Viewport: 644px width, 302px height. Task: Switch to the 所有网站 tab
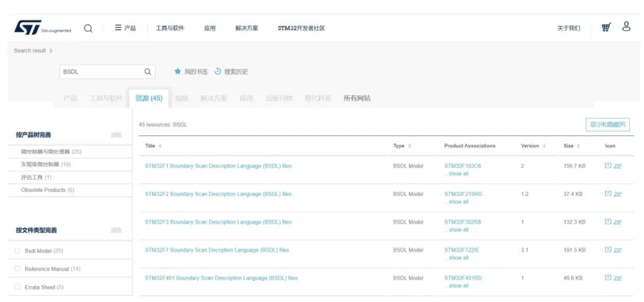[357, 98]
